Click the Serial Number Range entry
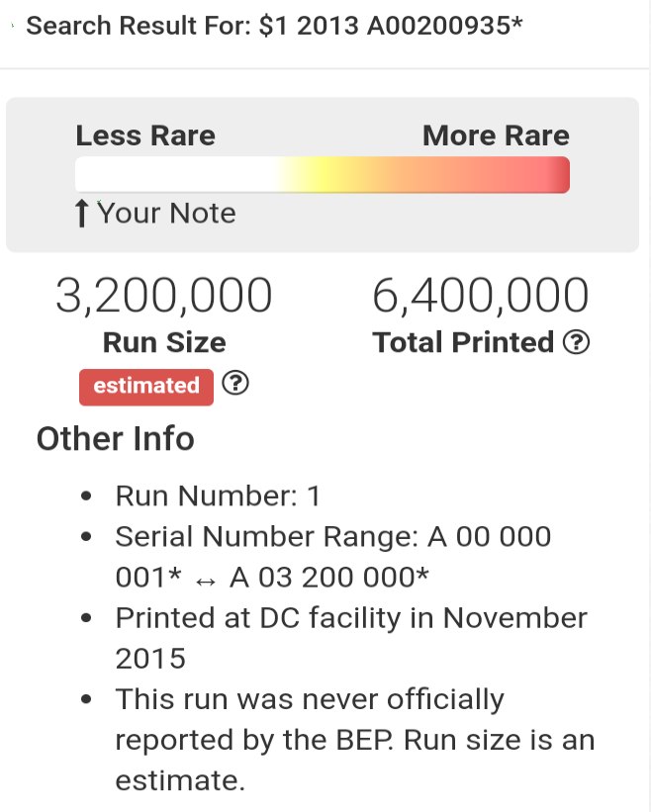Image resolution: width=651 pixels, height=812 pixels. click(x=333, y=557)
